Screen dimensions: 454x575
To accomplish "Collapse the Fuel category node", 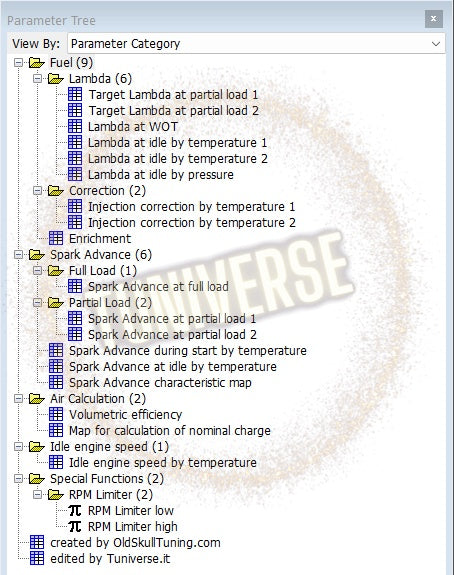I will [x=18, y=63].
